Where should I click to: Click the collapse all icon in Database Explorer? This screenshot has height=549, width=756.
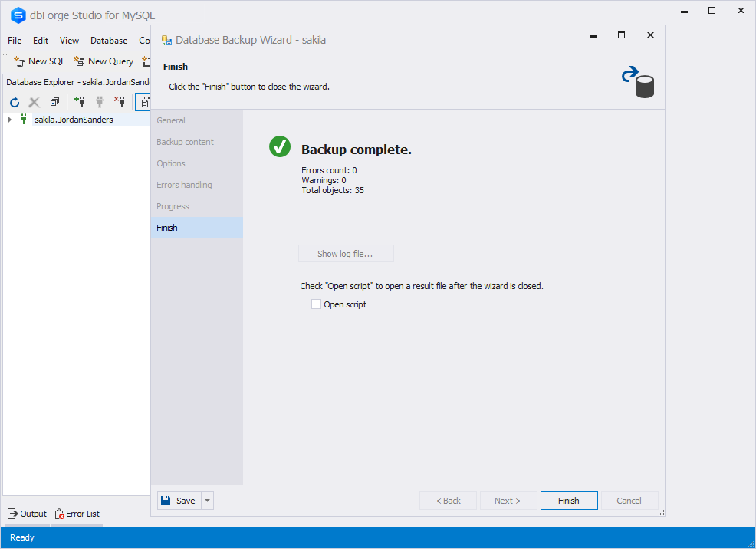[x=54, y=102]
